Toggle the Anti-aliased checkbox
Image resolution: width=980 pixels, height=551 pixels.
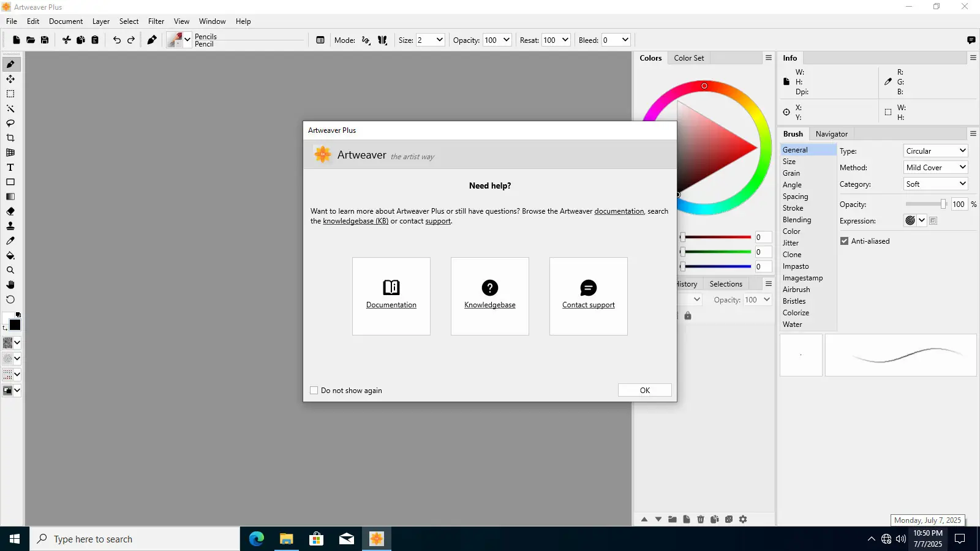click(x=845, y=241)
